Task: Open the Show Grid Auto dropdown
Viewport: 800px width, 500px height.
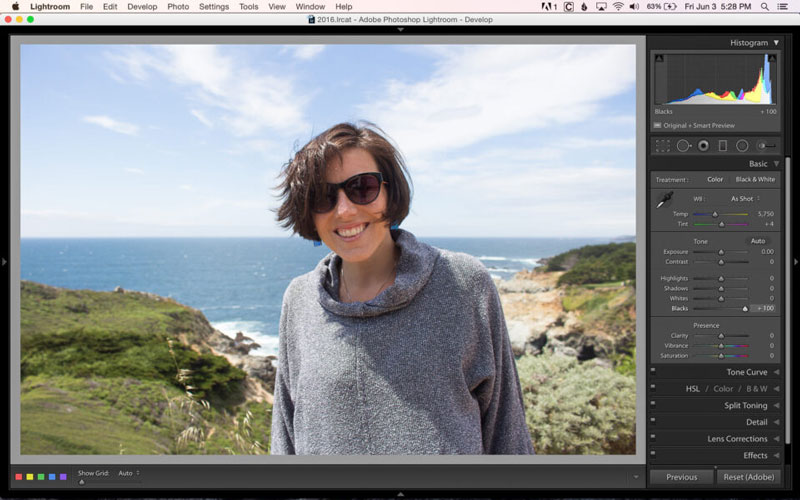Action: (x=128, y=473)
